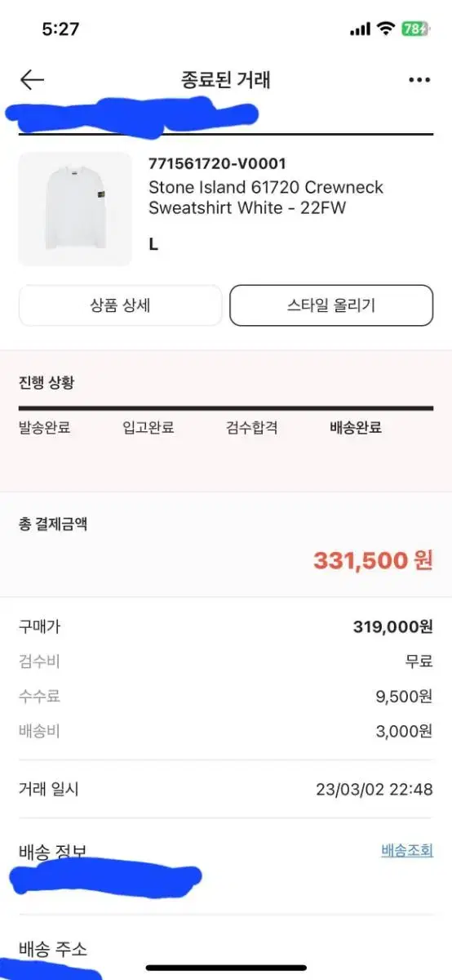Tap the cellular signal bars icon

point(360,29)
